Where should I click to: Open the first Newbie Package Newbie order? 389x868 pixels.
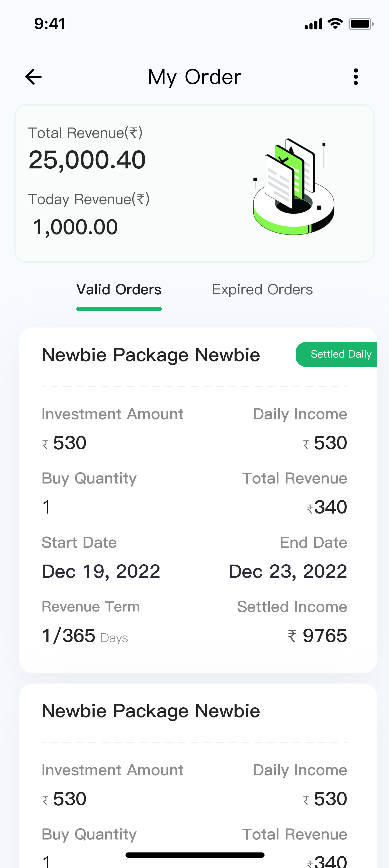coord(150,355)
